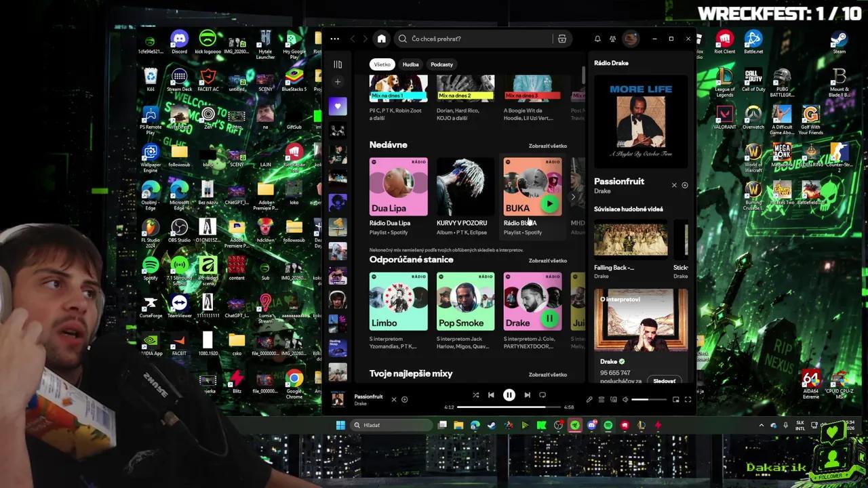The height and width of the screenshot is (488, 868).
Task: Click the taskbar Hľadať search box
Action: 391,425
